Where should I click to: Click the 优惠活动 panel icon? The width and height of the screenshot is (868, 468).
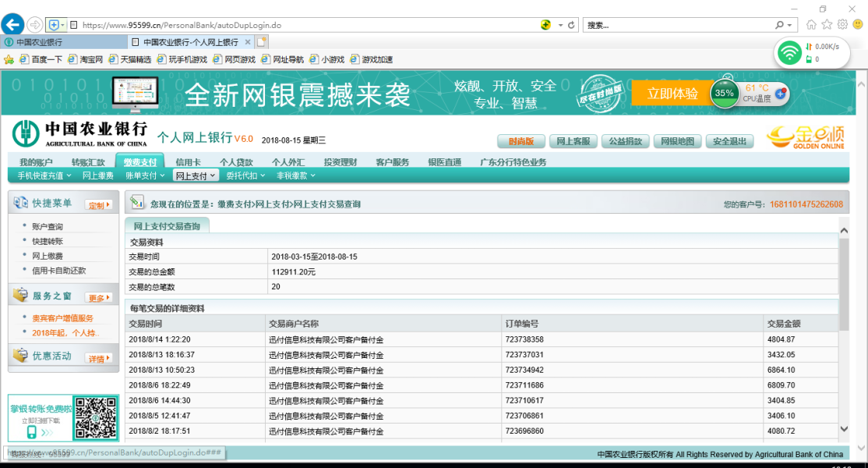click(x=21, y=355)
